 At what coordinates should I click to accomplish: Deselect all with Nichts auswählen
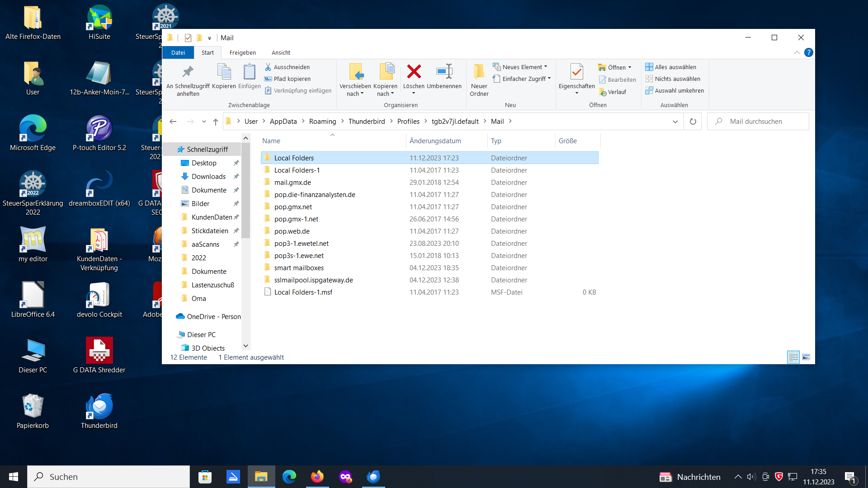tap(672, 79)
